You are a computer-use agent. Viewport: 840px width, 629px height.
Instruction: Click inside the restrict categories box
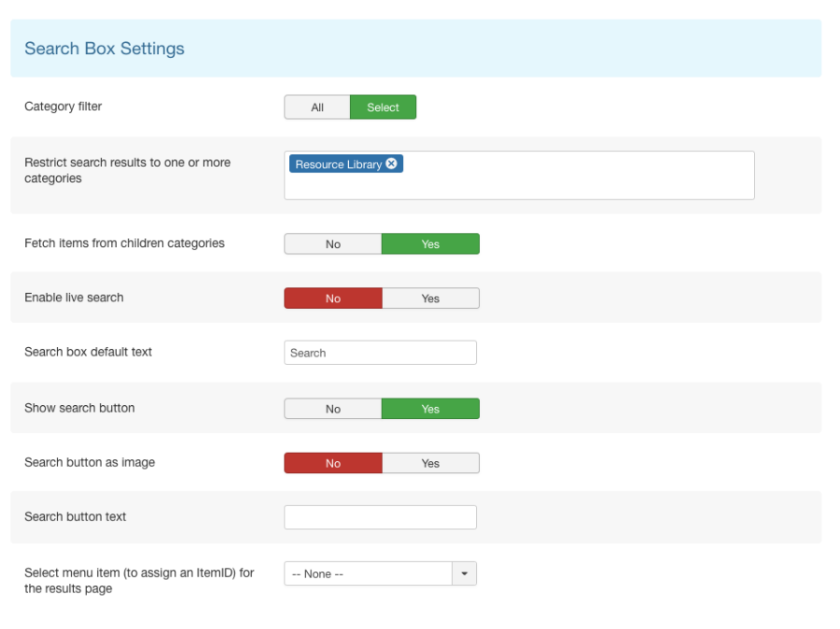[x=519, y=175]
